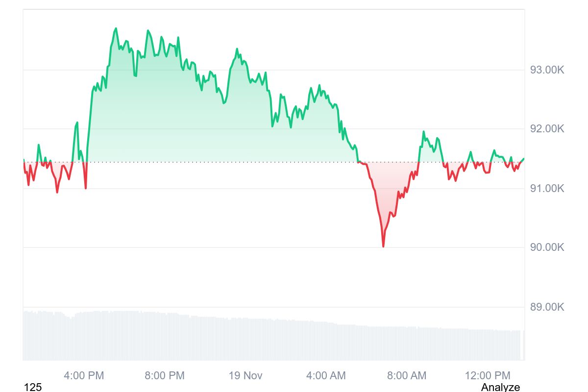The height and width of the screenshot is (392, 588).
Task: Click the 125 label at bottom left
Action: coord(33,387)
